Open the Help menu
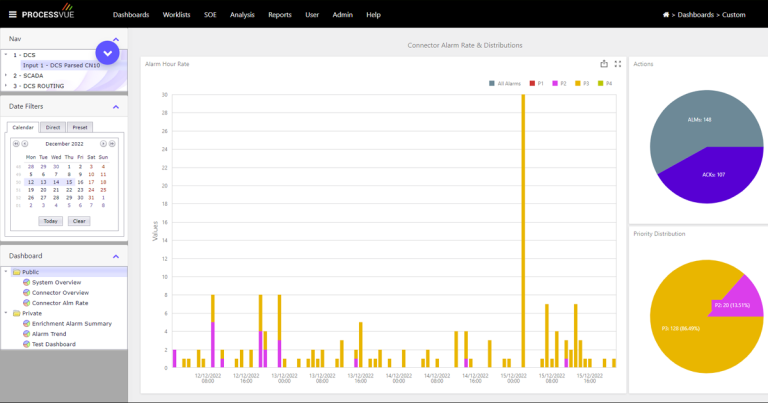768x403 pixels. [x=373, y=15]
